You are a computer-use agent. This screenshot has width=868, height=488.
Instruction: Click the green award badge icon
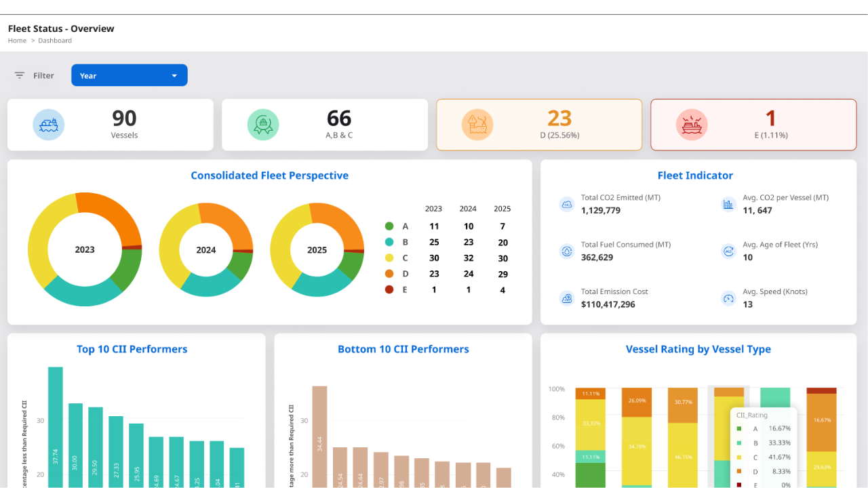263,125
